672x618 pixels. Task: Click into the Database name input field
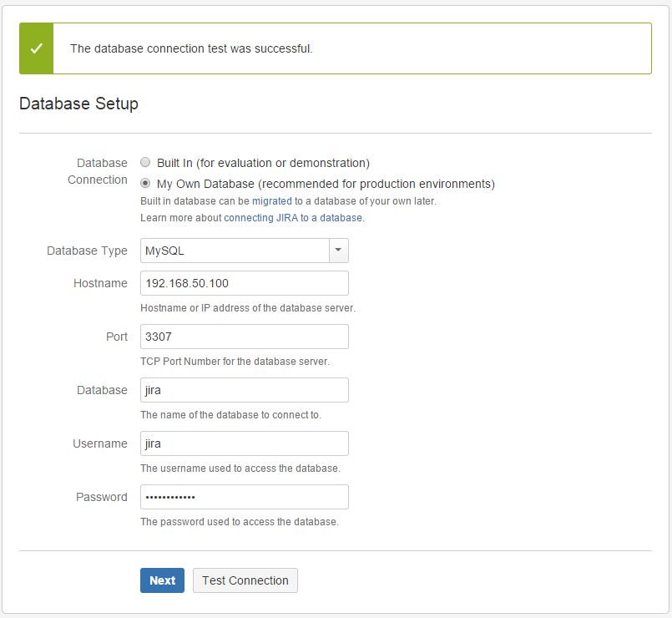tap(244, 390)
